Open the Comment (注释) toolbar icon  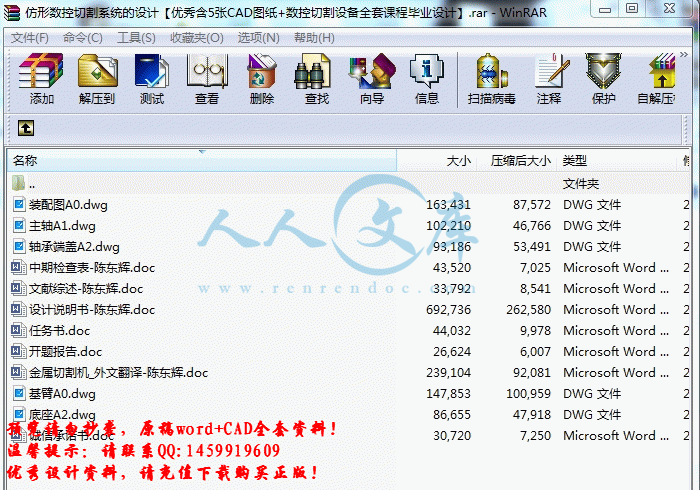(x=552, y=71)
